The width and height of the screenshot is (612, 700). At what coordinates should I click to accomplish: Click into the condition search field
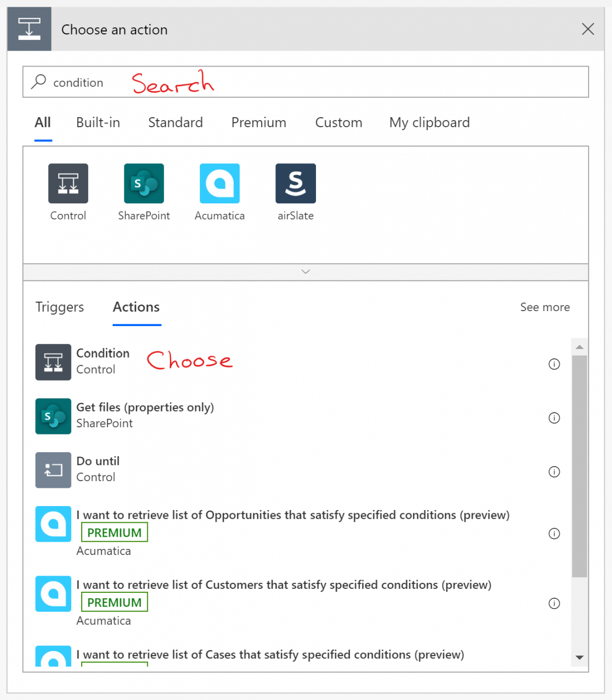(305, 82)
